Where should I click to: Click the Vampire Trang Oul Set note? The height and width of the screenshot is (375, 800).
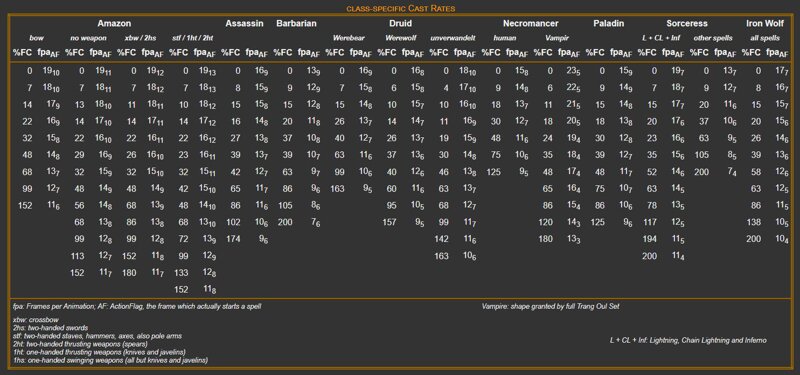(x=551, y=307)
